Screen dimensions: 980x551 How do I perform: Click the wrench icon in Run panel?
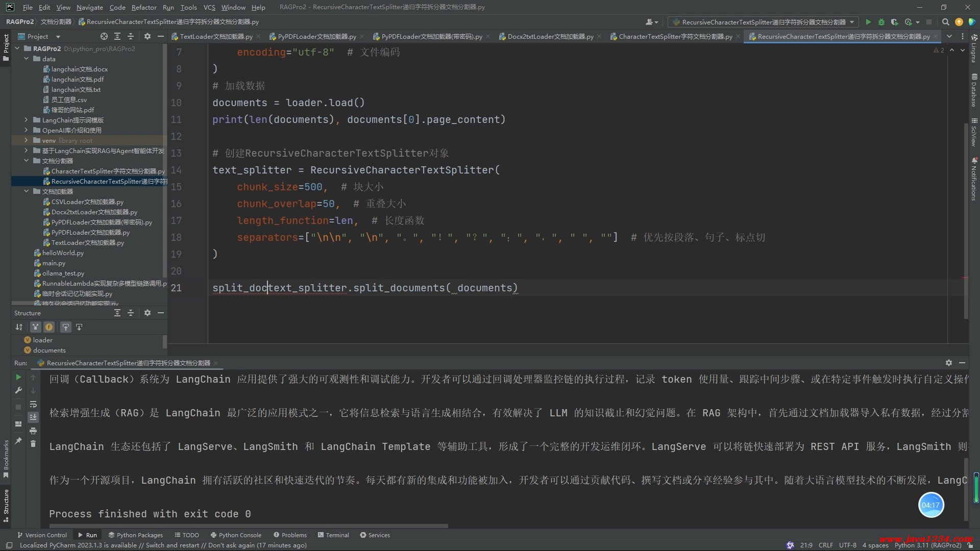(18, 390)
